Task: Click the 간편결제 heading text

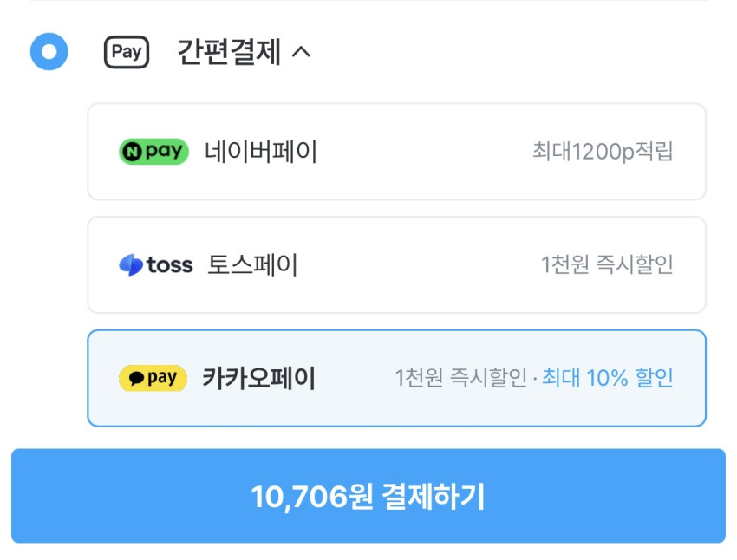Action: (229, 53)
